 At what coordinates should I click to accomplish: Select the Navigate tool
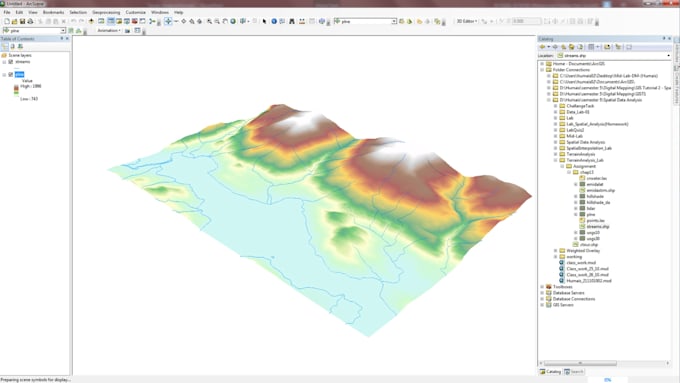coord(168,21)
